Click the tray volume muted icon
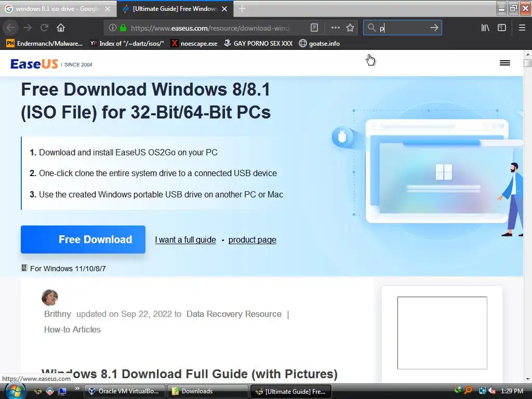 point(492,391)
